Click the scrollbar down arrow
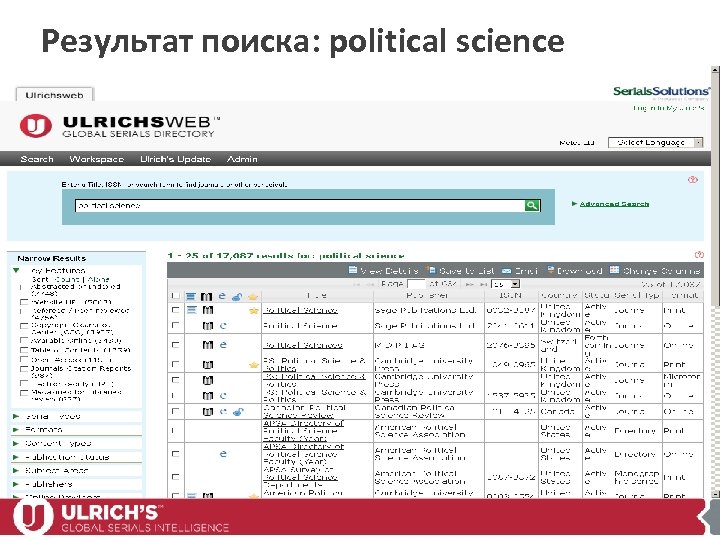This screenshot has width=720, height=540. click(x=715, y=494)
